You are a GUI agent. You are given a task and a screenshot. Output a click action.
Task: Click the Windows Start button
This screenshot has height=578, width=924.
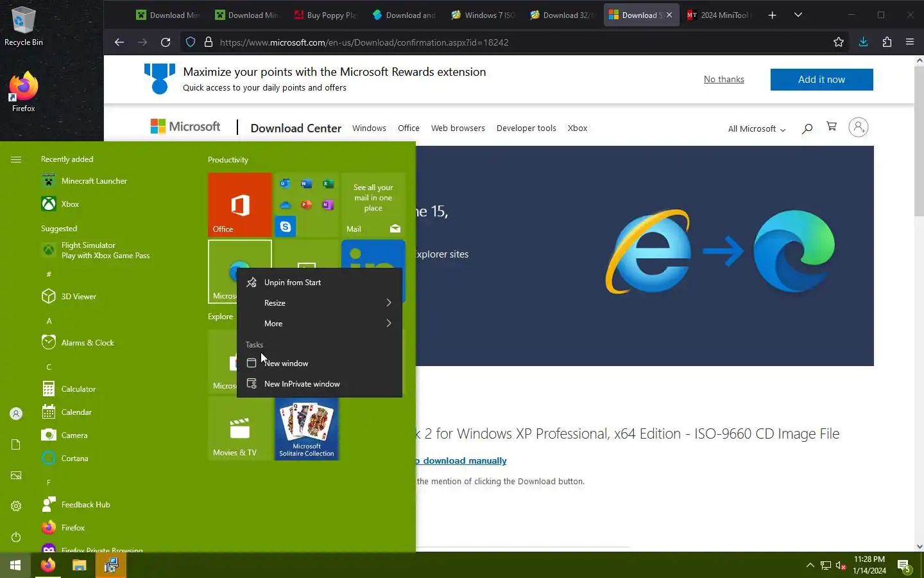pyautogui.click(x=15, y=565)
